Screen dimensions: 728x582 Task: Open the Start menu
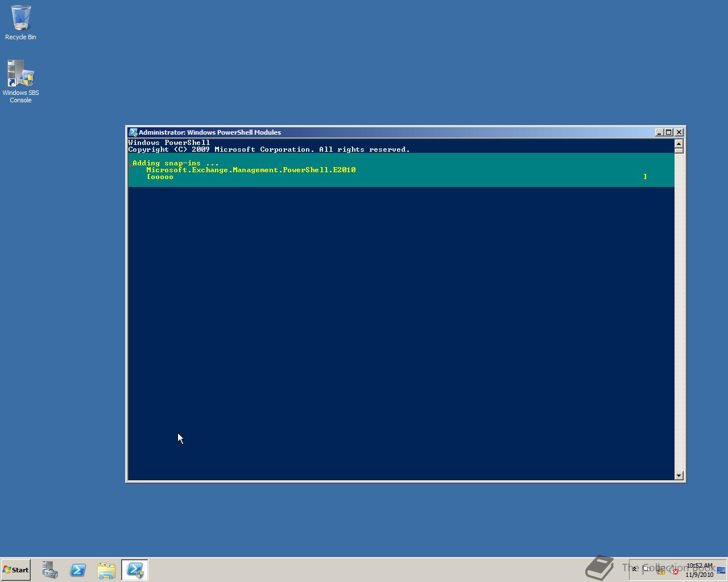(x=15, y=569)
